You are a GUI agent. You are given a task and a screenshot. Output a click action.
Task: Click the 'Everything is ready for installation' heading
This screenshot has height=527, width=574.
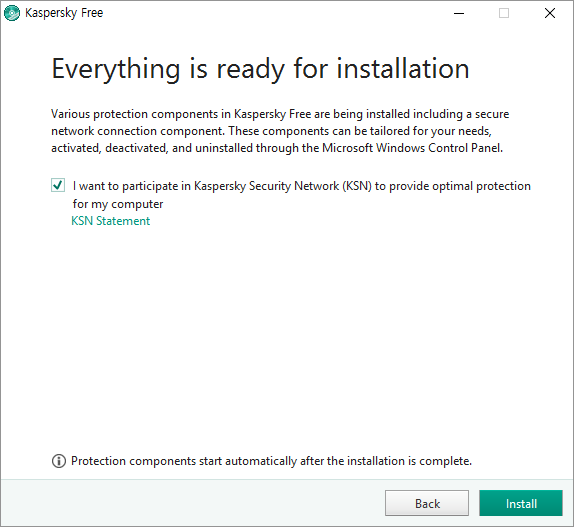[260, 69]
